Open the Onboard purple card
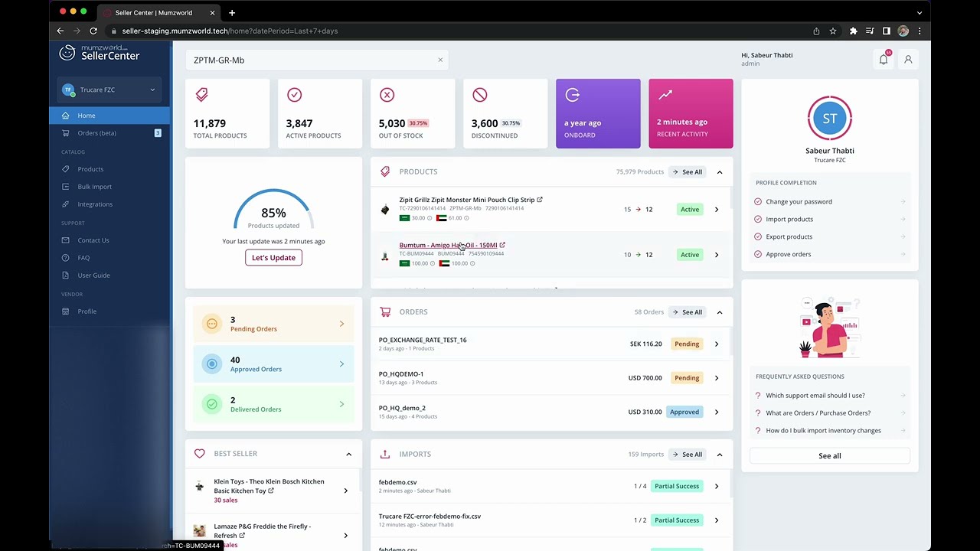The height and width of the screenshot is (551, 980). pyautogui.click(x=598, y=113)
